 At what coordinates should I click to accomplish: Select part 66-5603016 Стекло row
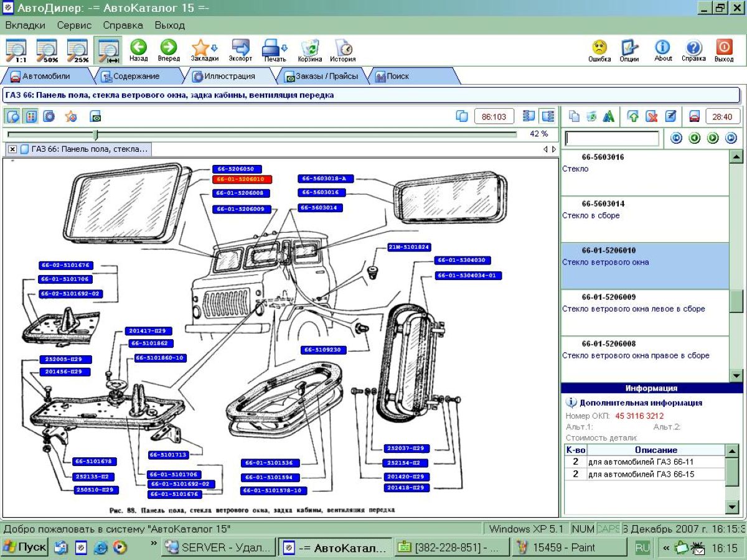(645, 172)
